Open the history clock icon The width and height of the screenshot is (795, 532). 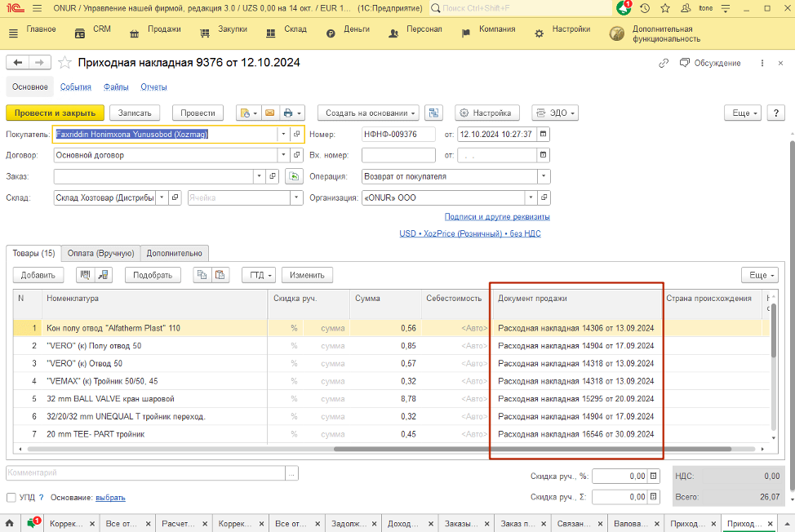[645, 8]
